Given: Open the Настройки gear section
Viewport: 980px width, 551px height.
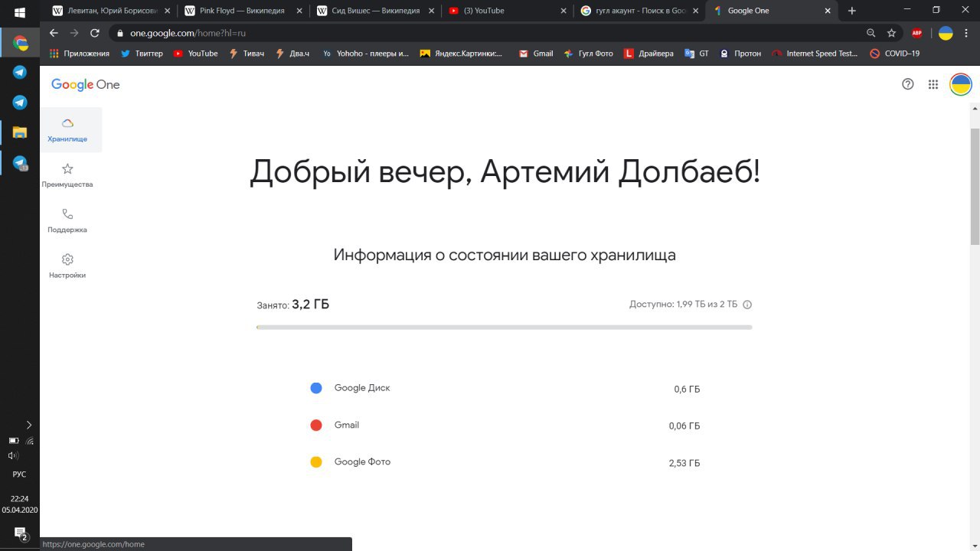Looking at the screenshot, I should 67,266.
